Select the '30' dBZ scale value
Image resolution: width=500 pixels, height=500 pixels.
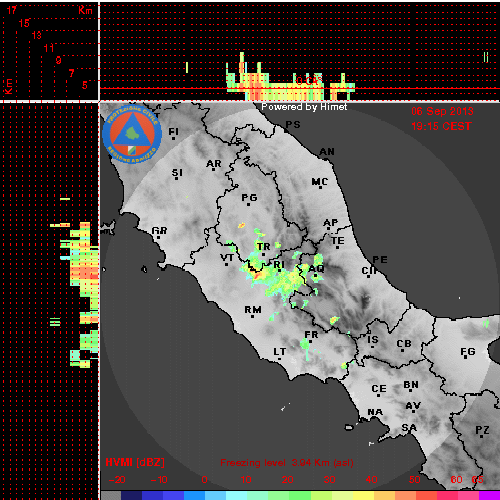tap(329, 480)
